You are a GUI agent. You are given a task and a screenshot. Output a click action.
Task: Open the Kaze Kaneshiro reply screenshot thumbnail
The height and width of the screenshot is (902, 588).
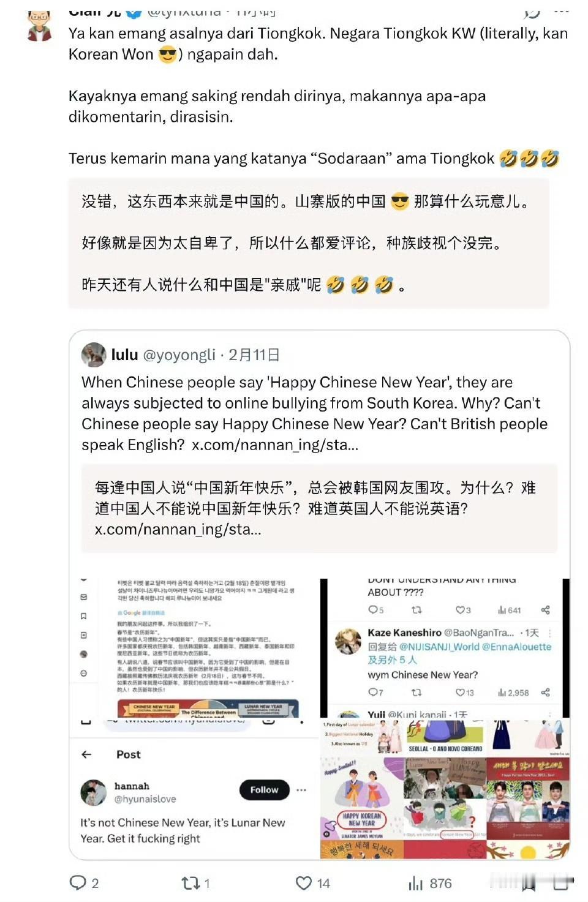[445, 648]
